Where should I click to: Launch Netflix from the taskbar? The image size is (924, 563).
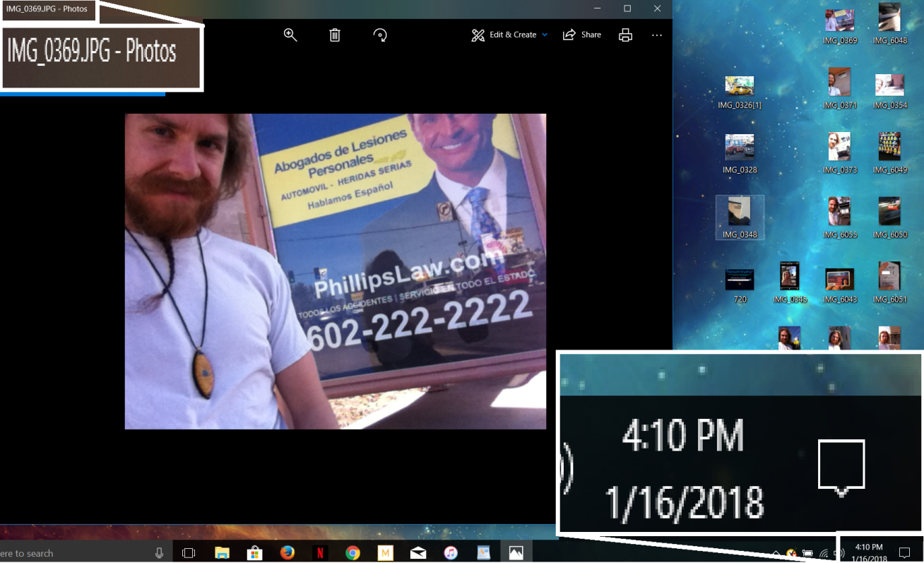click(319, 552)
